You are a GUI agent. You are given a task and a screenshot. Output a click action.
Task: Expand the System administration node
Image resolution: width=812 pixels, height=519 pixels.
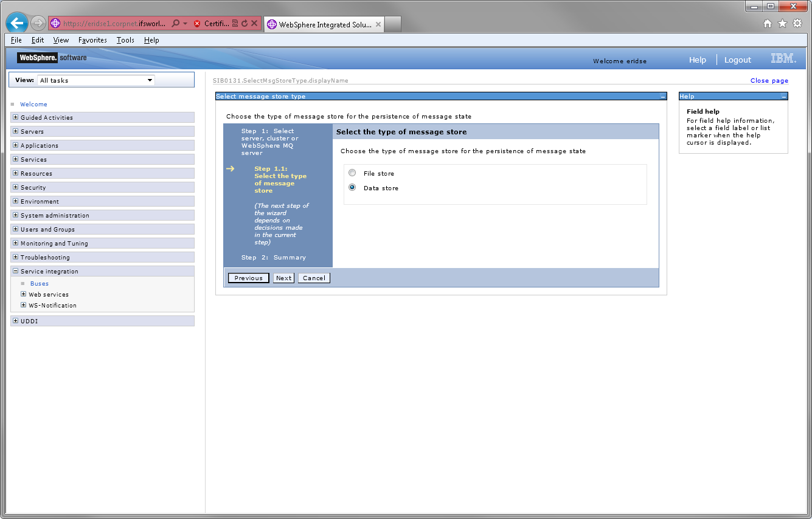(15, 215)
